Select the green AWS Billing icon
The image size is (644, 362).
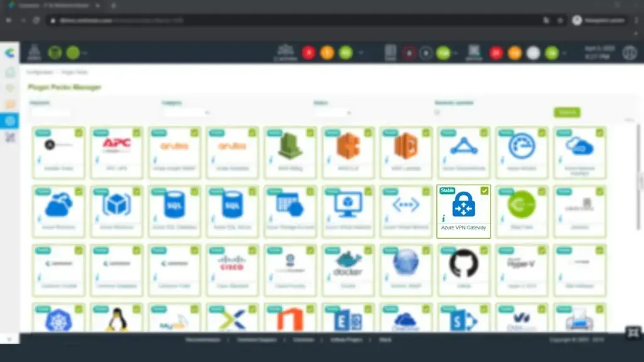click(x=290, y=146)
